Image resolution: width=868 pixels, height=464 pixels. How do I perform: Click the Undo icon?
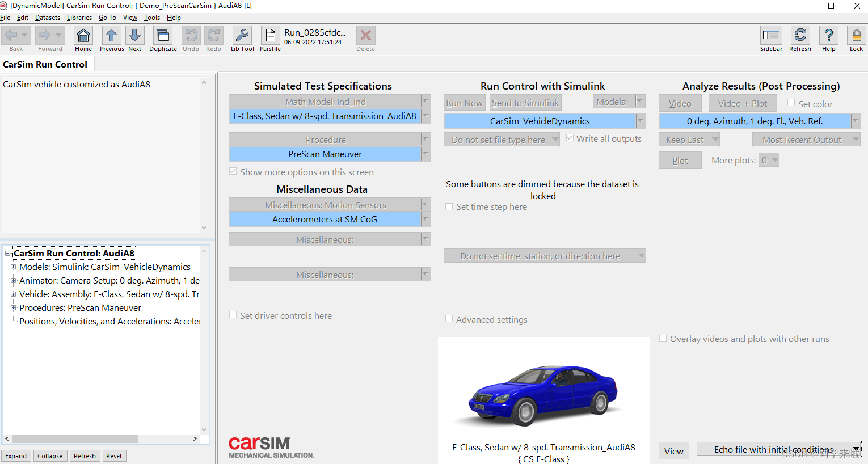(x=191, y=36)
